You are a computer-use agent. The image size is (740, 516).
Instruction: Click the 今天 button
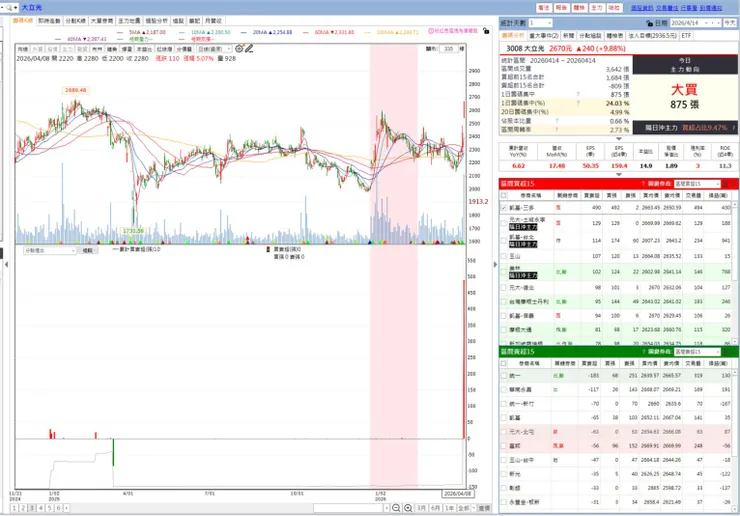(730, 23)
